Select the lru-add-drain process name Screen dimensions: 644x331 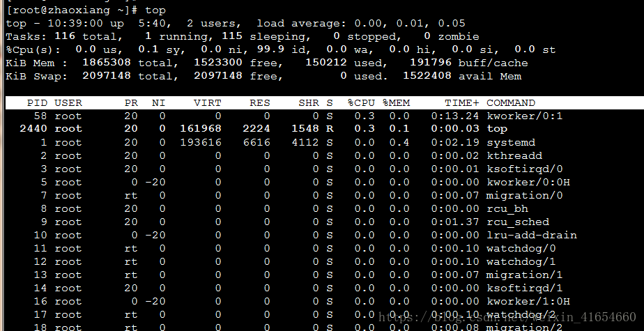(532, 235)
